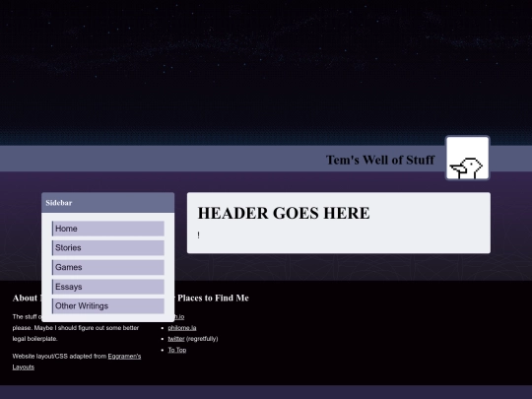Open Other Writings from sidebar
Viewport: 532px width, 399px height.
pyautogui.click(x=108, y=306)
